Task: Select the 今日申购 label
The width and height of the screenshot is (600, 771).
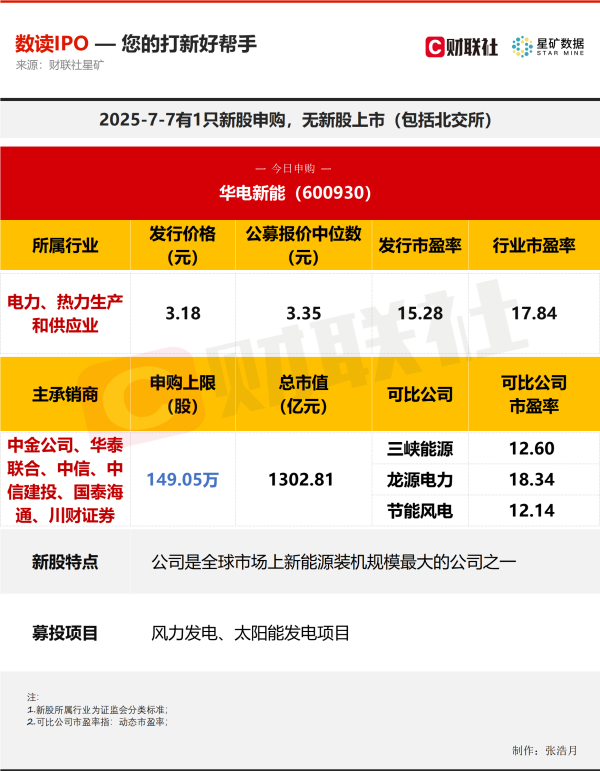Action: tap(293, 169)
